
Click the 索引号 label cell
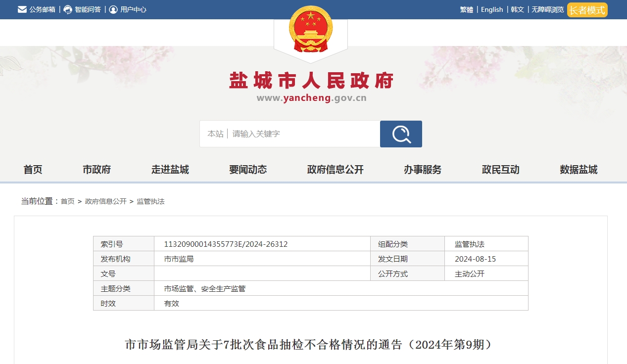[124, 244]
